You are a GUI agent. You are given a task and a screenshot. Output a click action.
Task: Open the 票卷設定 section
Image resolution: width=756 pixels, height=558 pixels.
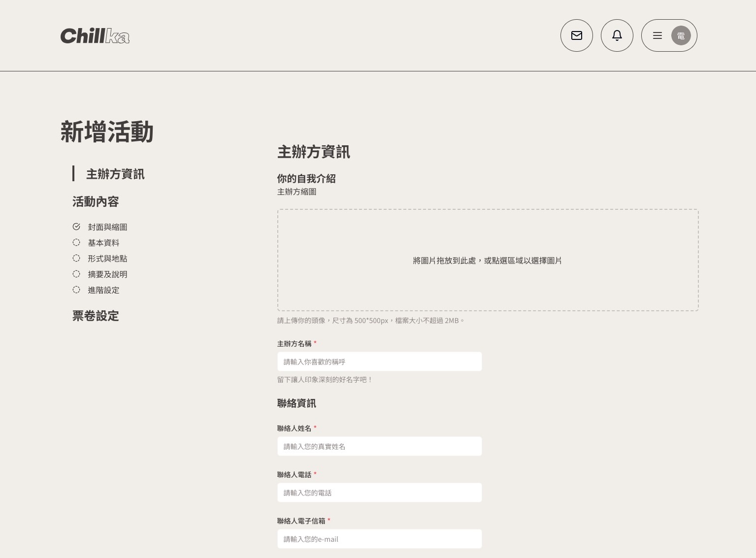[x=96, y=316]
